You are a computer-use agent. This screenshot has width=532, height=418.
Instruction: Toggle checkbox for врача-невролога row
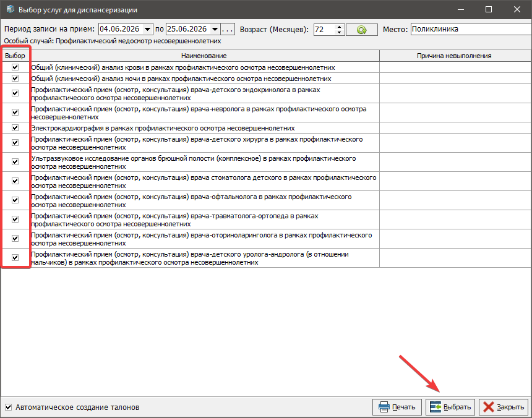[15, 112]
